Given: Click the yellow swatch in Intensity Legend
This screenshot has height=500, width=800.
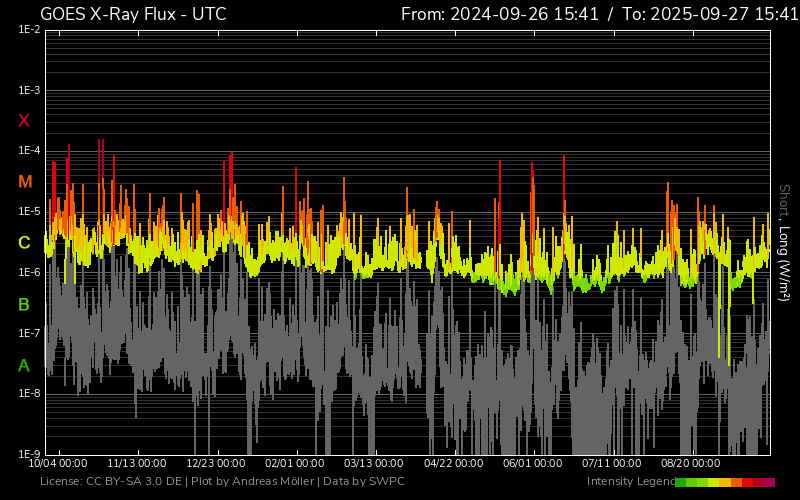Looking at the screenshot, I should [714, 482].
